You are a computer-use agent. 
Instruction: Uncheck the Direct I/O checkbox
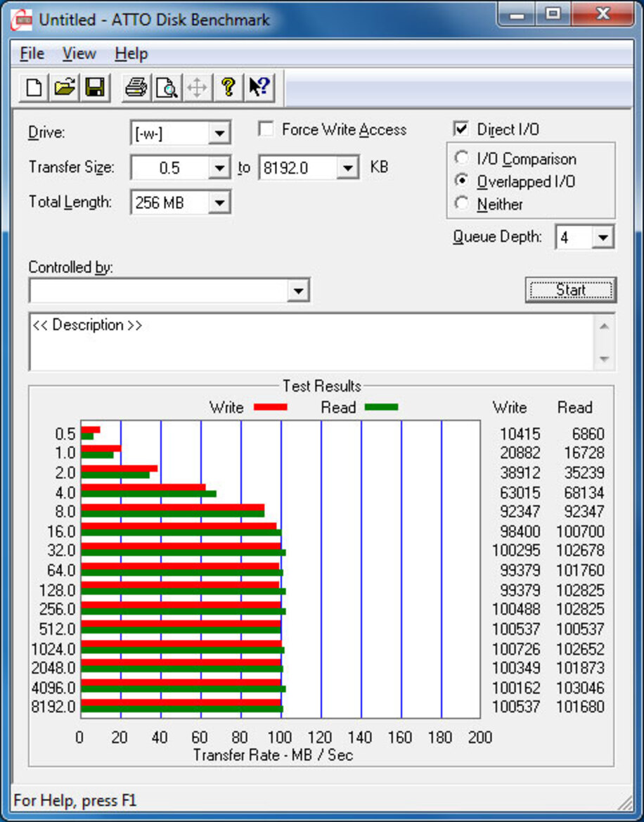[x=461, y=129]
